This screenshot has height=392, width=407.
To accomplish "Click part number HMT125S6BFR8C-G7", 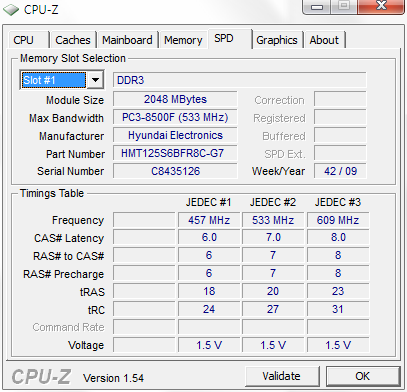I will click(x=175, y=153).
